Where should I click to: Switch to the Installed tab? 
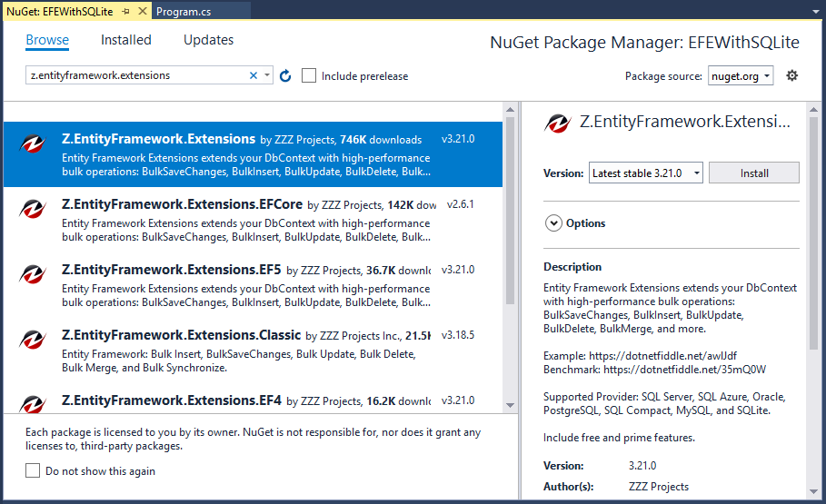click(x=126, y=40)
